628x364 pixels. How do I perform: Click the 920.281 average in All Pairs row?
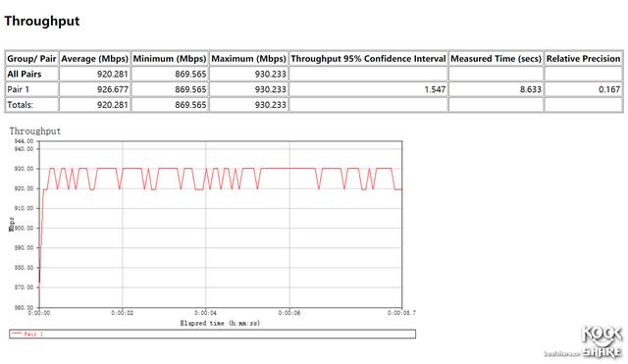(x=113, y=75)
